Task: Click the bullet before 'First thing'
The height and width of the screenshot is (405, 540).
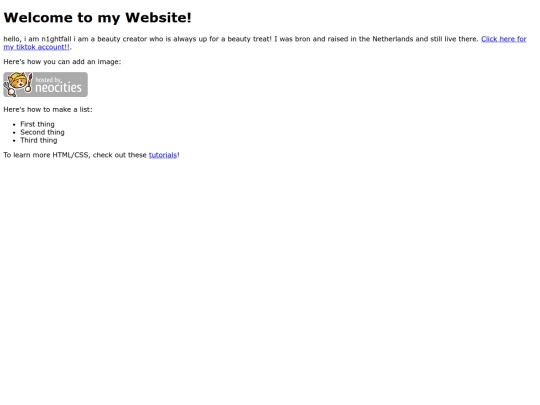Action: tap(14, 125)
